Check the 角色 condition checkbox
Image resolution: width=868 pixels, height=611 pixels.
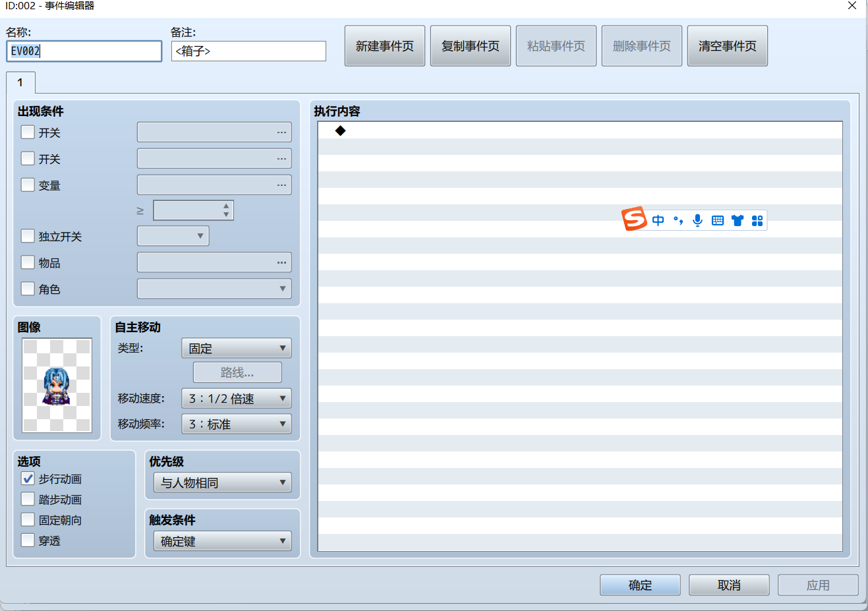(x=28, y=288)
